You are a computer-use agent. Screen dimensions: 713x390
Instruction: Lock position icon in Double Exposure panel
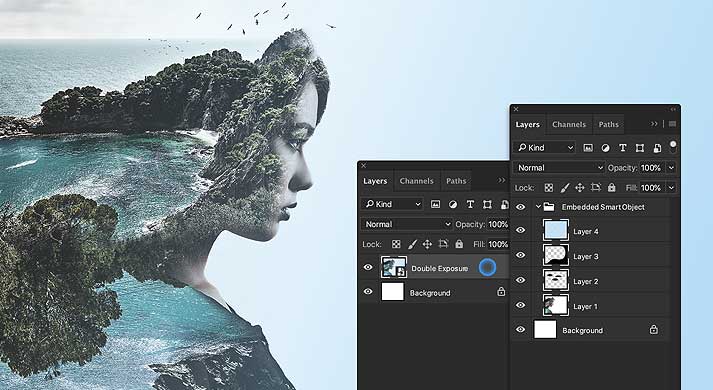[427, 245]
